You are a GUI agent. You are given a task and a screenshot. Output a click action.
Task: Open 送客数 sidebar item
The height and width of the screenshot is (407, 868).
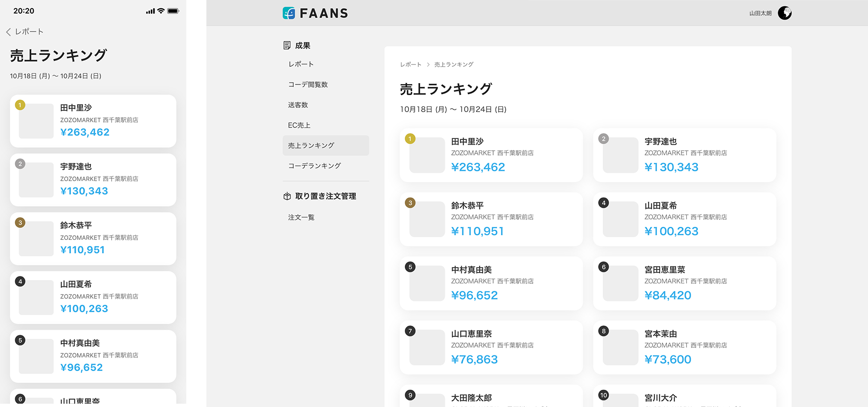[298, 105]
